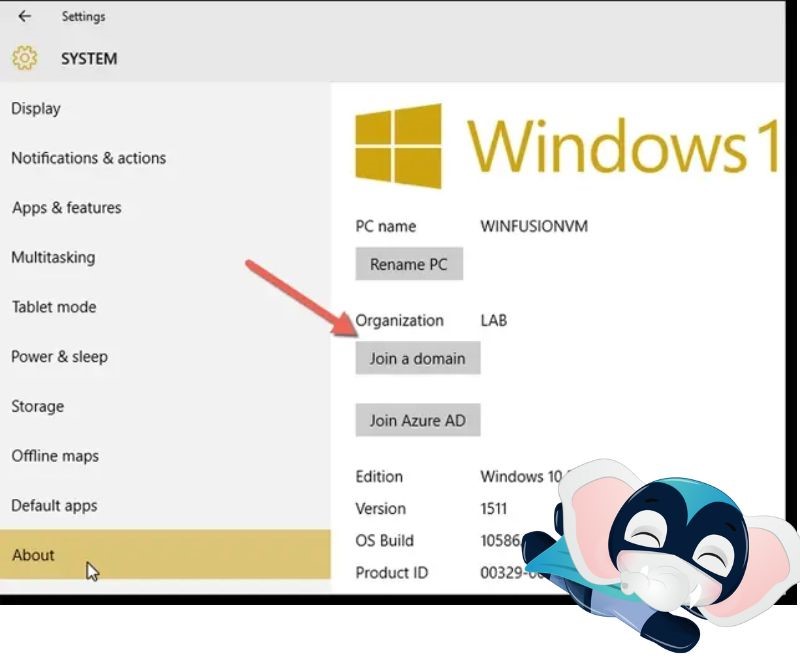Click the Version value 1511
The height and width of the screenshot is (666, 800).
[493, 508]
